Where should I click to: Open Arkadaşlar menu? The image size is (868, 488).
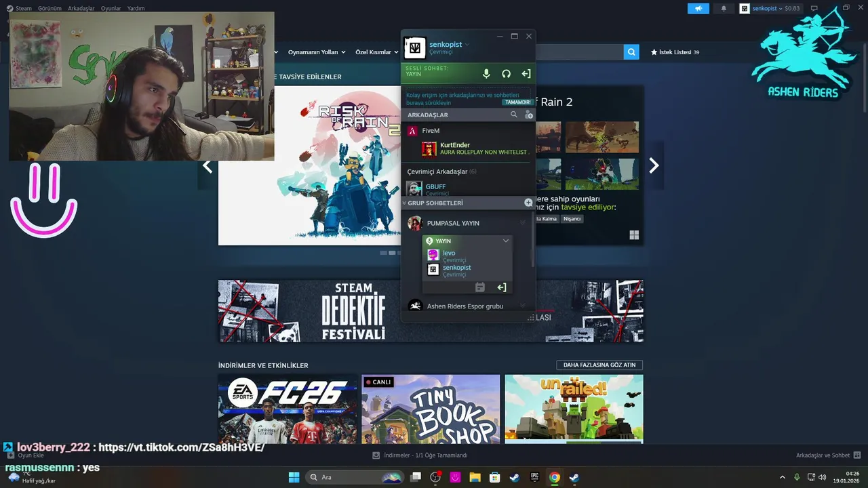coord(81,8)
